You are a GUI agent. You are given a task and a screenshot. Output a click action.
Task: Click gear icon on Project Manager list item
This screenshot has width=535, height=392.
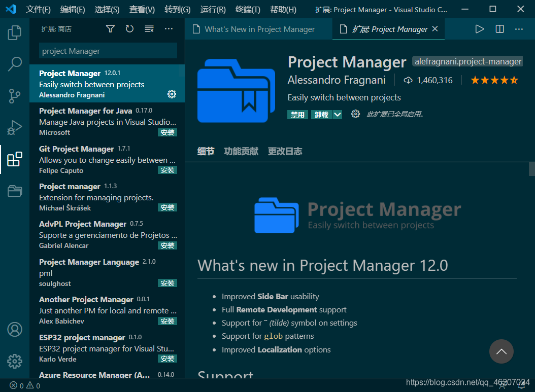(x=172, y=94)
